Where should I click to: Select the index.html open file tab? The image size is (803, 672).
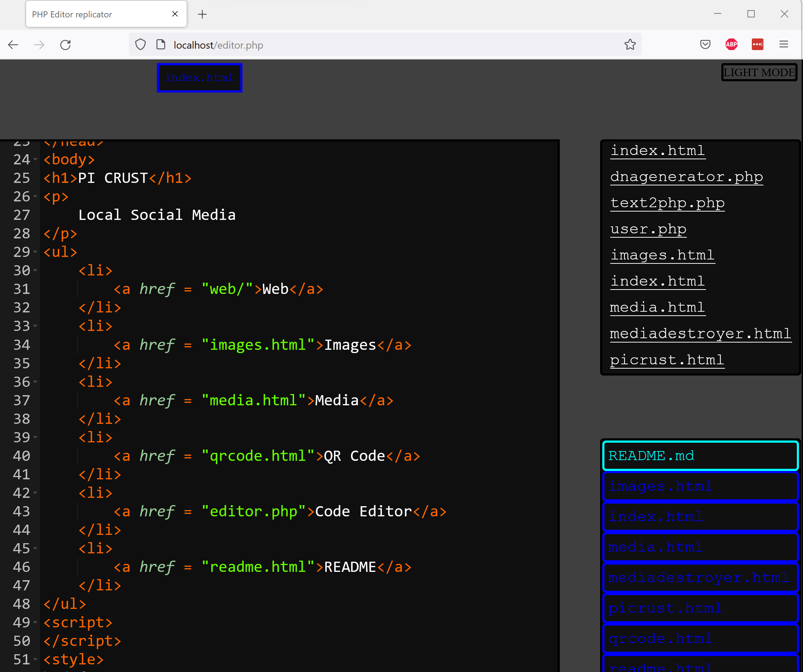click(199, 78)
